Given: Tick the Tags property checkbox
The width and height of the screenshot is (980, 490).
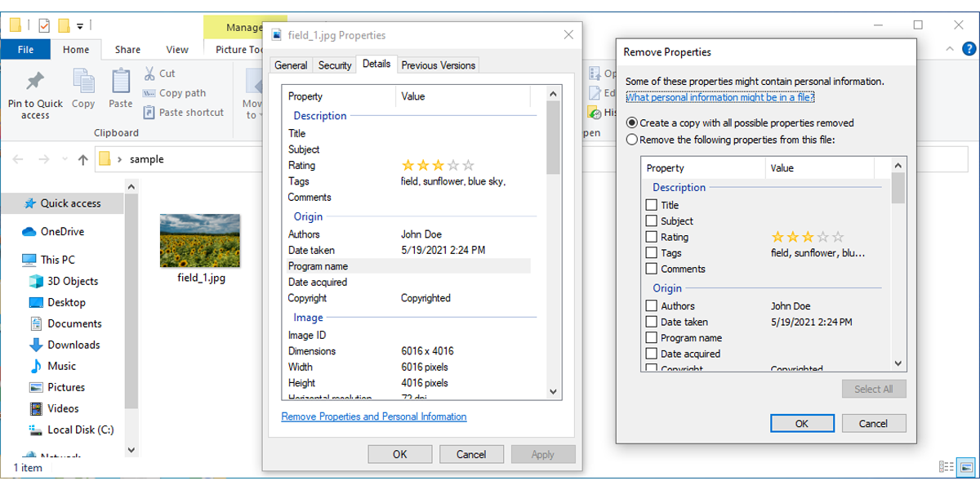Looking at the screenshot, I should 651,253.
